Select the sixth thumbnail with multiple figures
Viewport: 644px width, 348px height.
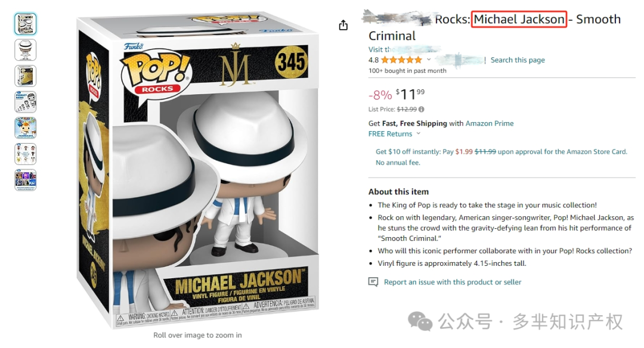[26, 154]
